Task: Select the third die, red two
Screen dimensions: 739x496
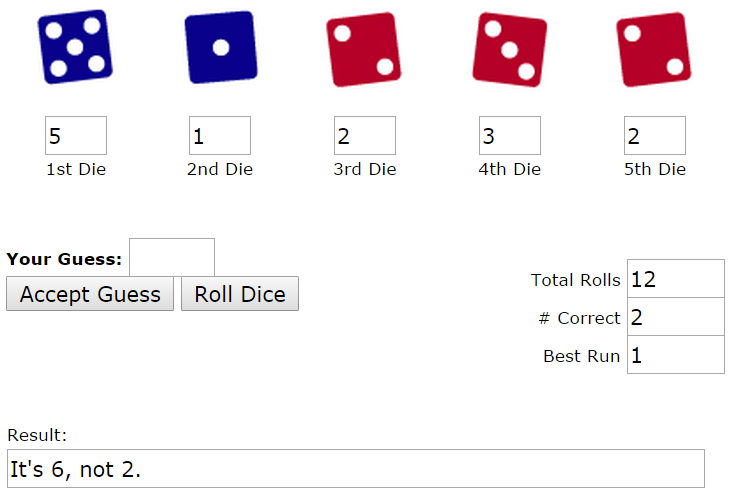Action: click(x=363, y=50)
